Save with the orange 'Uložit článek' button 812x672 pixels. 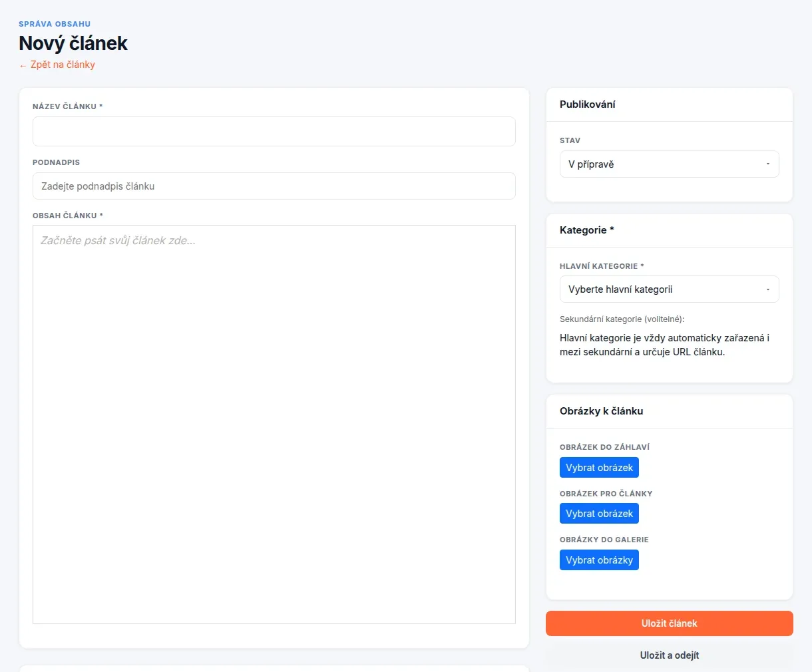point(670,623)
